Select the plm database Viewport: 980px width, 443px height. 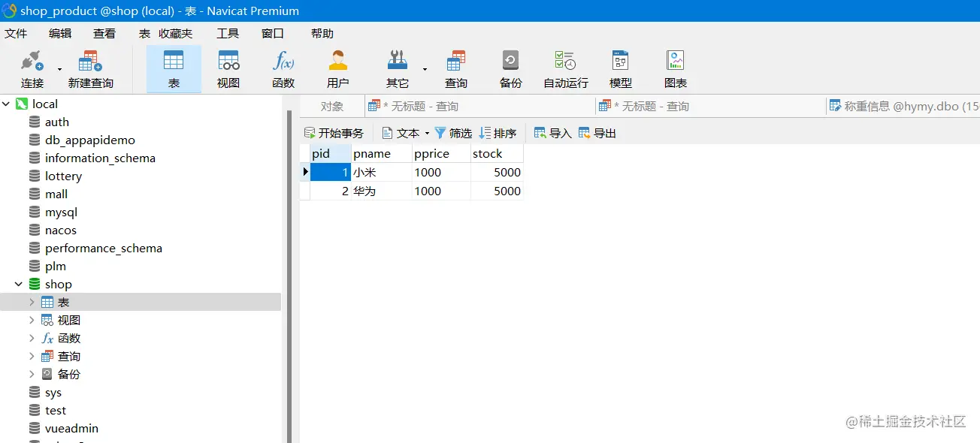[x=56, y=266]
